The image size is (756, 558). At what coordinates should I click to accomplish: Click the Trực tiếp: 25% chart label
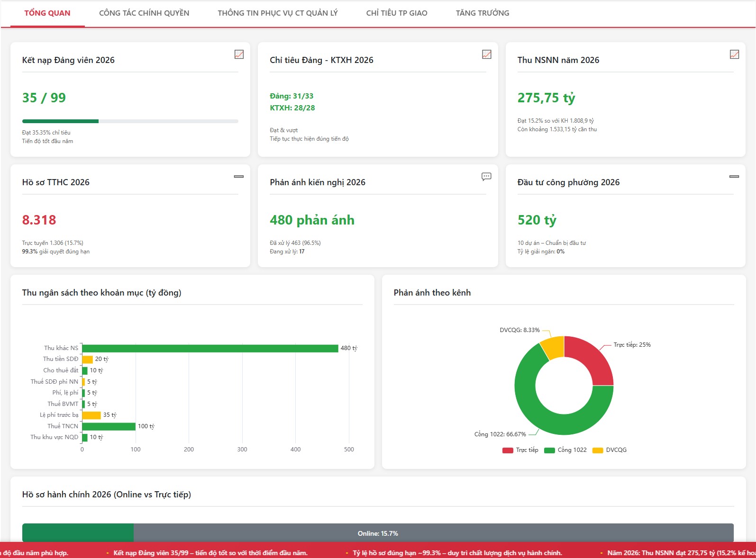coord(632,345)
